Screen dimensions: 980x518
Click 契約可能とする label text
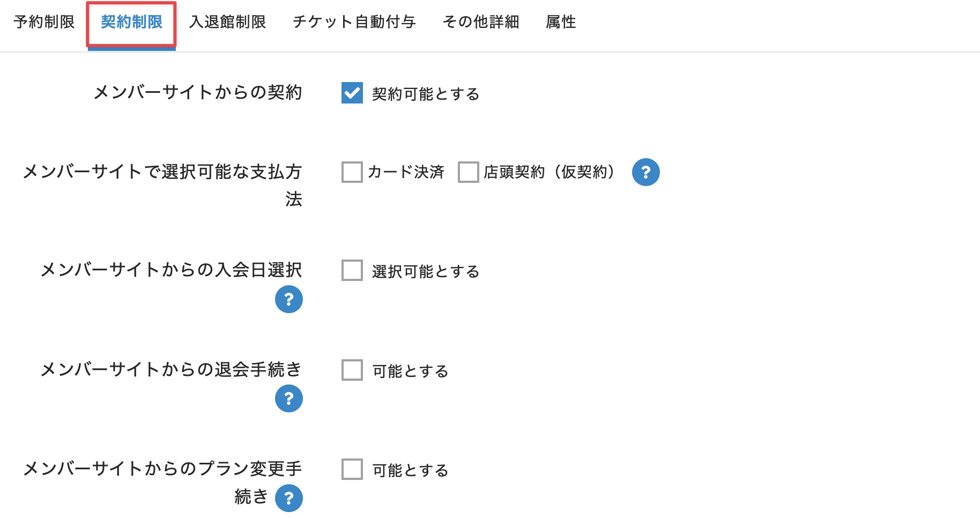(x=426, y=94)
